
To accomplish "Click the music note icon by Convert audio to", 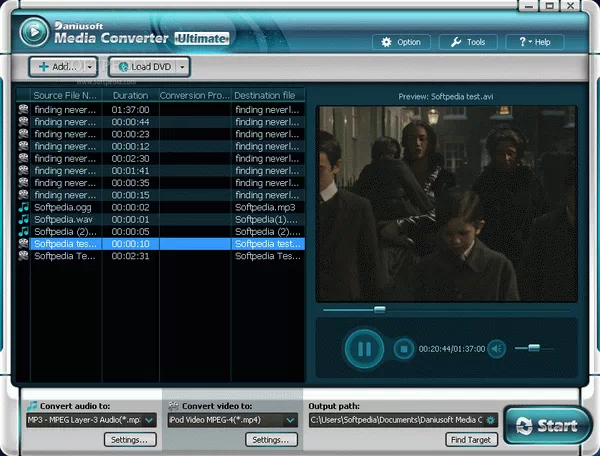I will pos(32,406).
